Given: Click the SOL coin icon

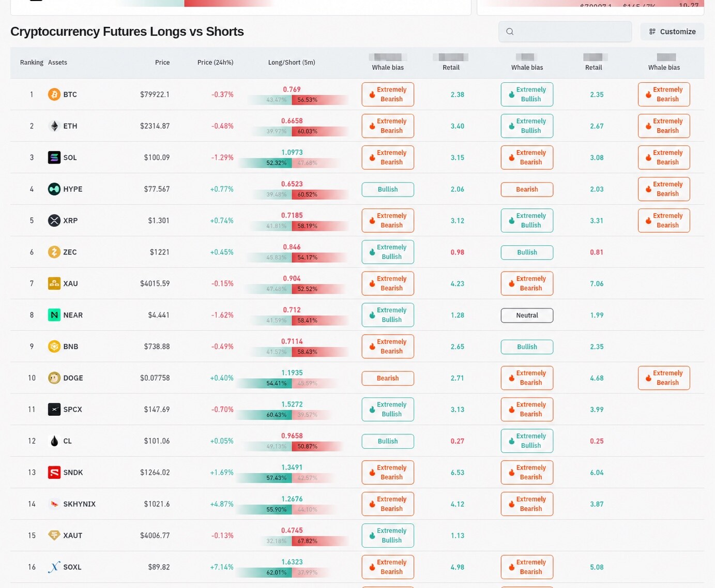Looking at the screenshot, I should [54, 157].
